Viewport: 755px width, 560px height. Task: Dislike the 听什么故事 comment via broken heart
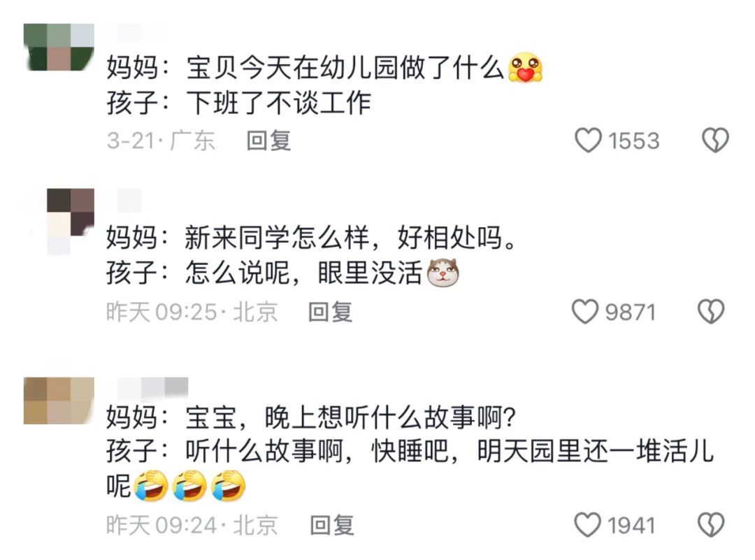(x=711, y=525)
